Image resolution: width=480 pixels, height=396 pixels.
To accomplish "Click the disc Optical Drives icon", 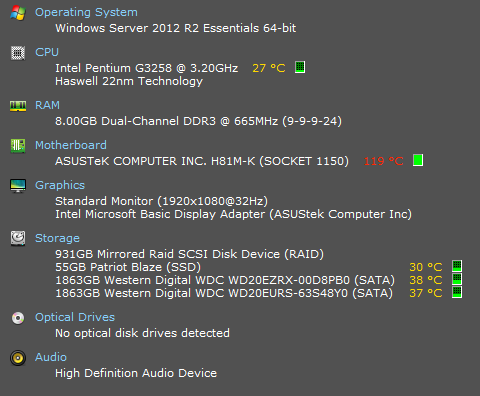I will (x=18, y=318).
